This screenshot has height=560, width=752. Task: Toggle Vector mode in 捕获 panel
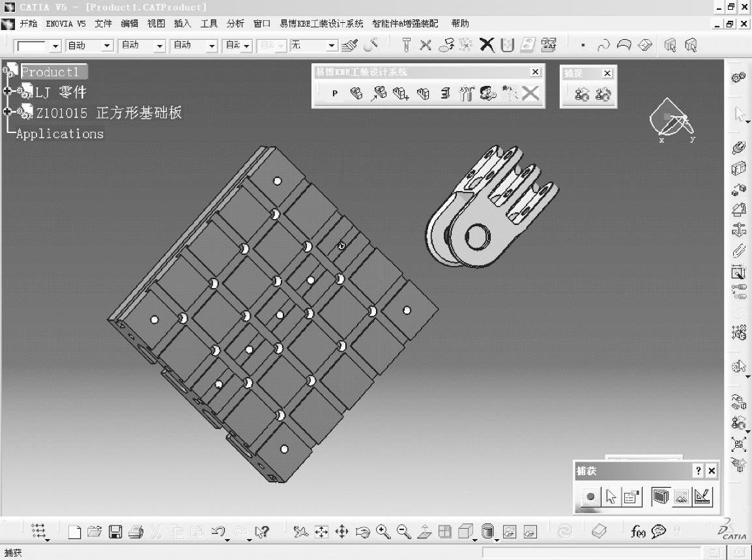click(x=702, y=497)
